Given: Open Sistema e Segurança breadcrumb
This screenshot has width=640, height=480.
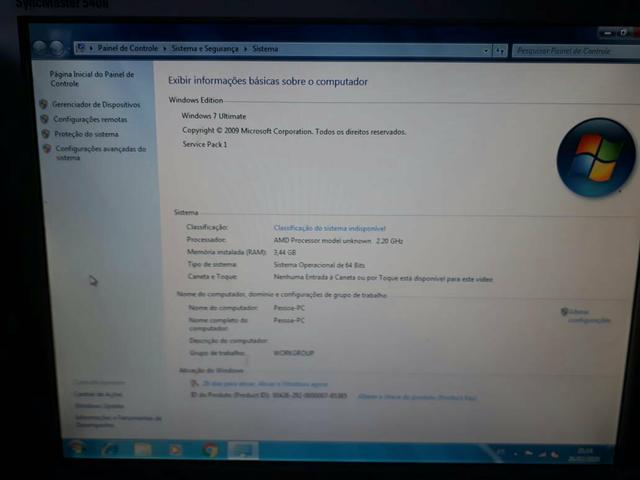Looking at the screenshot, I should pyautogui.click(x=204, y=49).
